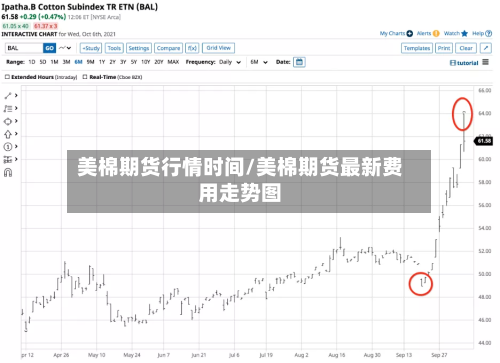Select the 5D range

pos(43,62)
